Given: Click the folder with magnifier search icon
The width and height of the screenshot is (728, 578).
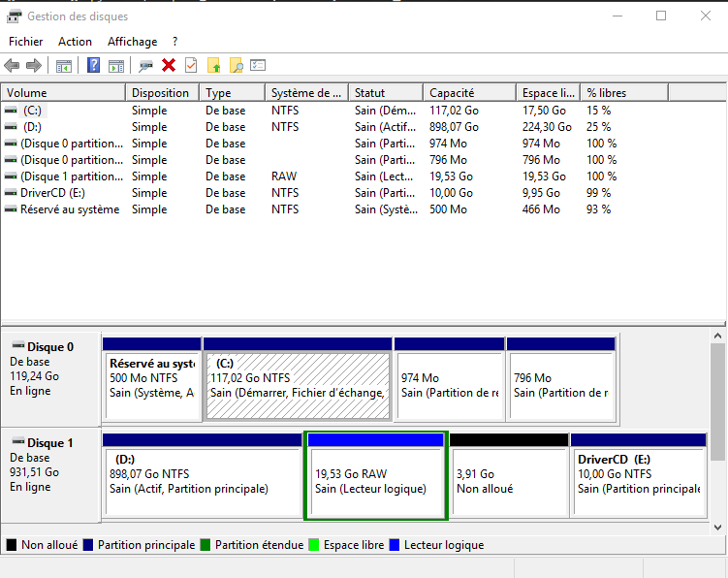Looking at the screenshot, I should pyautogui.click(x=236, y=66).
